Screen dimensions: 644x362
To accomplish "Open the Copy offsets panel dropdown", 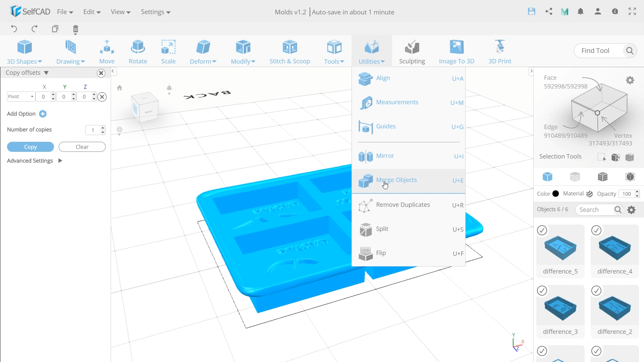I will click(46, 73).
